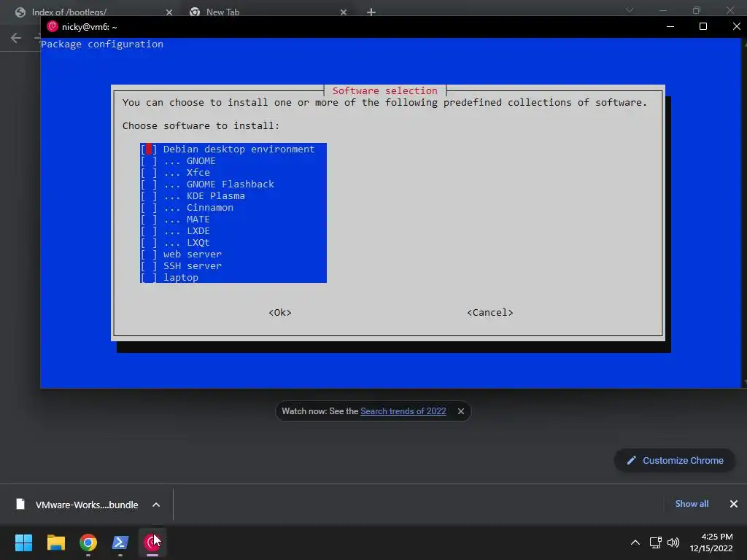
Task: Tick the GNOME Flashback checkbox
Action: (149, 184)
